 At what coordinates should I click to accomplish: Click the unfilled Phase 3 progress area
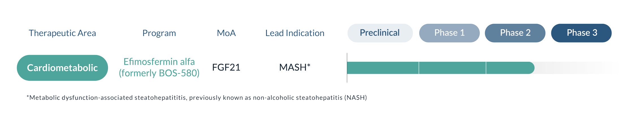[x=582, y=68]
